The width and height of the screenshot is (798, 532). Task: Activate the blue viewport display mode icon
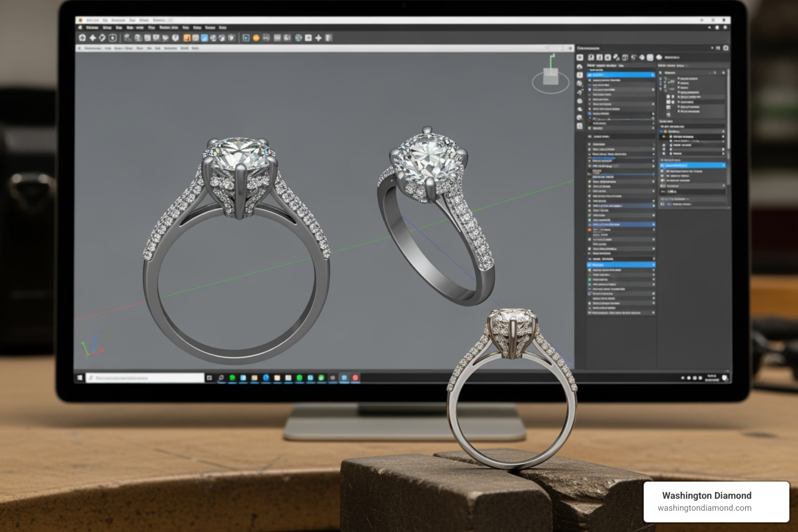[204, 37]
